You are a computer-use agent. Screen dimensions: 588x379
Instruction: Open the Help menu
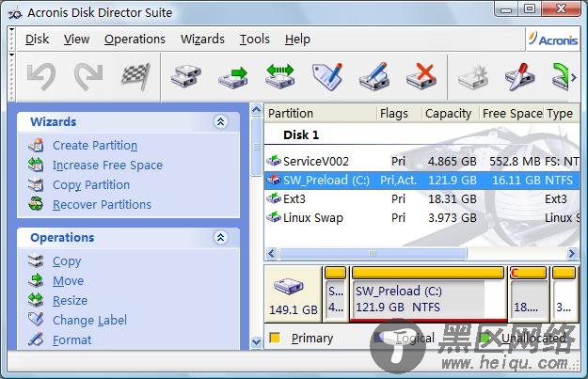tap(297, 39)
